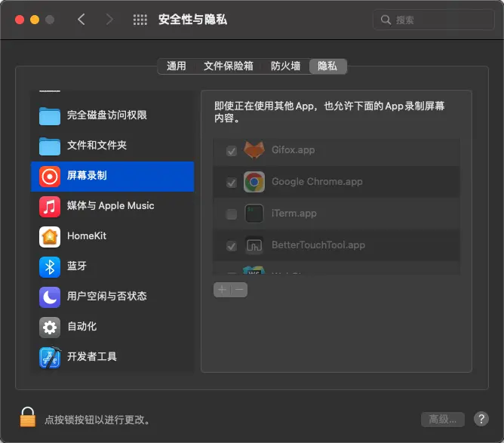Click the Files and Folders folder icon
The height and width of the screenshot is (443, 504).
50,146
